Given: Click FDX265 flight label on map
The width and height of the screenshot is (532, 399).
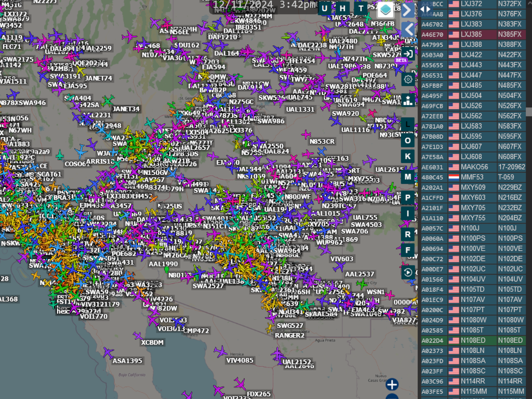Looking at the screenshot, I should pyautogui.click(x=259, y=394).
